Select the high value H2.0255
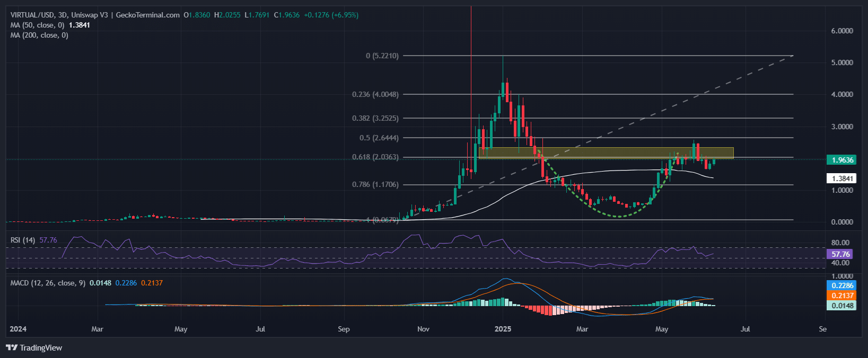This screenshot has width=868, height=358. point(227,15)
